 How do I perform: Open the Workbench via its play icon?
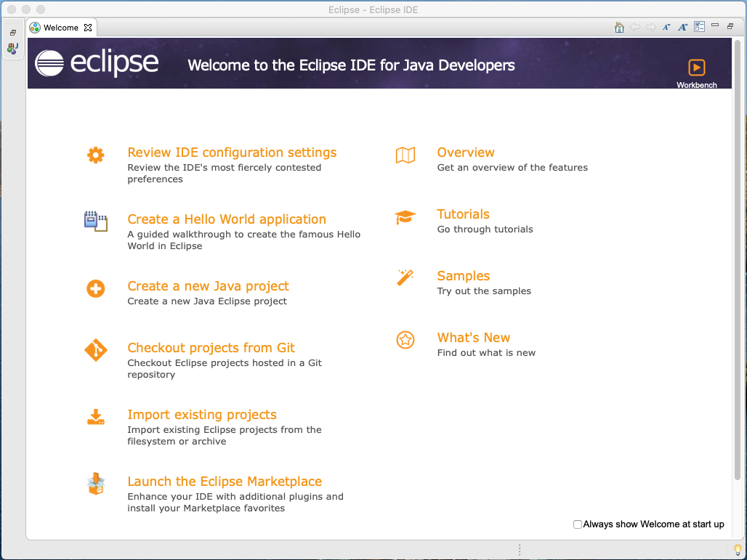(x=697, y=68)
